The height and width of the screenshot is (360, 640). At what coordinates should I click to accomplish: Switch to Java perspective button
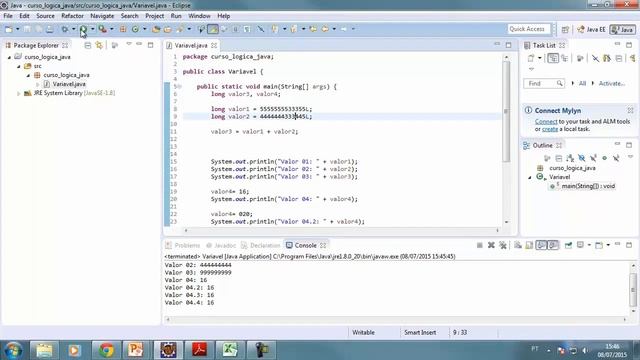622,29
